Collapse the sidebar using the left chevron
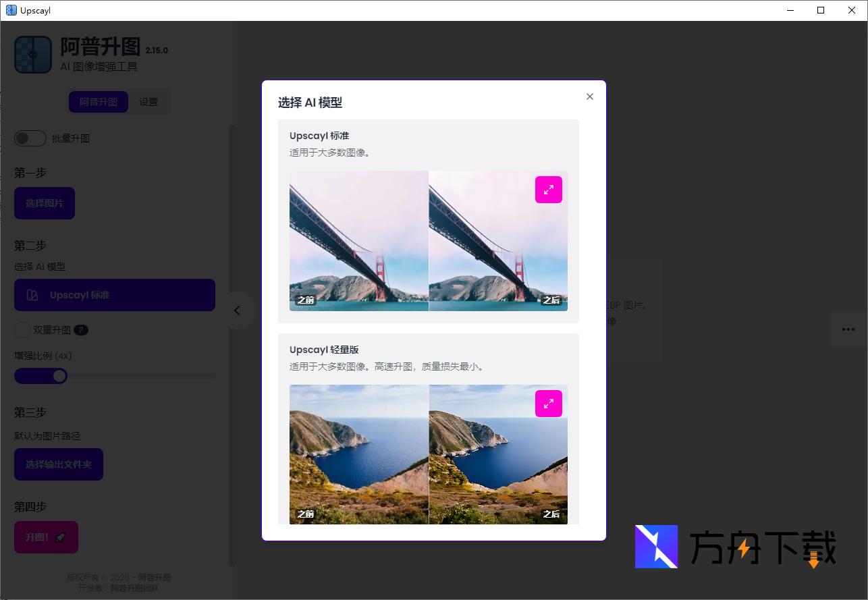The height and width of the screenshot is (600, 868). pos(238,310)
